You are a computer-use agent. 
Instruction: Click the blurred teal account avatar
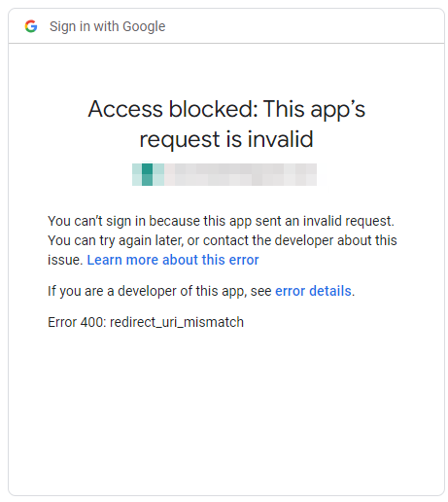148,174
